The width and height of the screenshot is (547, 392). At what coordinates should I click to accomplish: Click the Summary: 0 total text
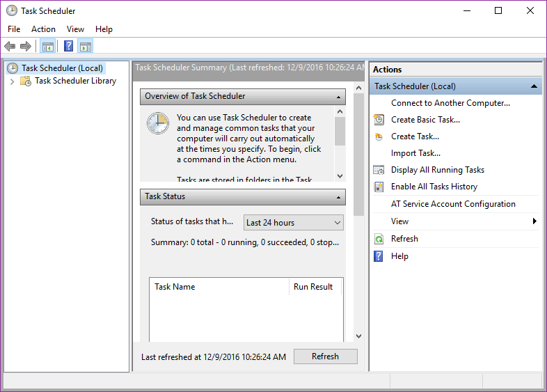tap(244, 242)
